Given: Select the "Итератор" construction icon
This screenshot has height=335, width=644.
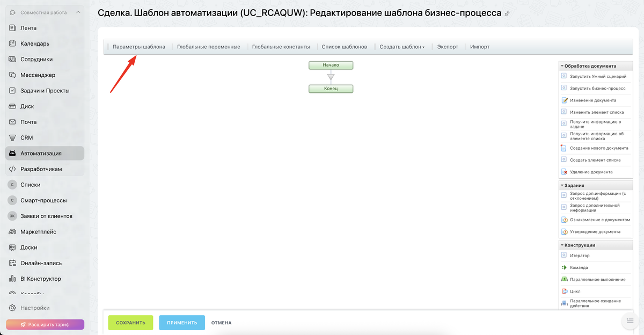Looking at the screenshot, I should point(564,256).
